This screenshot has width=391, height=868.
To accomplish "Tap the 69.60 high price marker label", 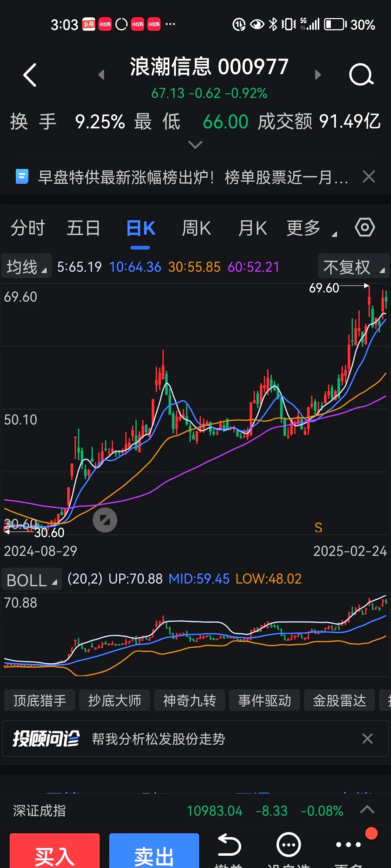I will (x=324, y=288).
